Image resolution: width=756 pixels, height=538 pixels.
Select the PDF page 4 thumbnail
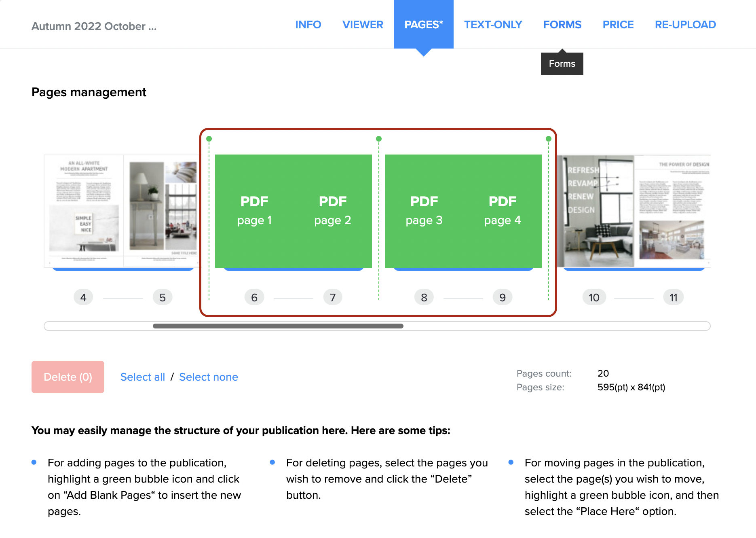click(503, 211)
